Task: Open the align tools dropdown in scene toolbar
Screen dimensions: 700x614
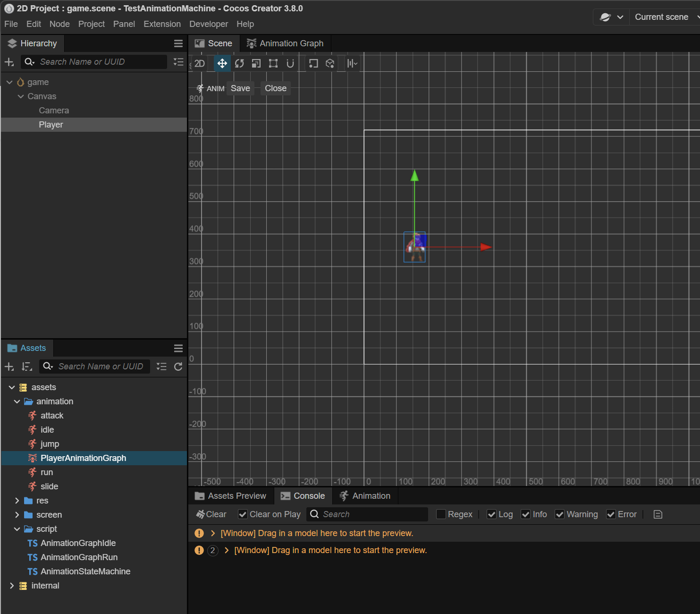Action: [352, 63]
